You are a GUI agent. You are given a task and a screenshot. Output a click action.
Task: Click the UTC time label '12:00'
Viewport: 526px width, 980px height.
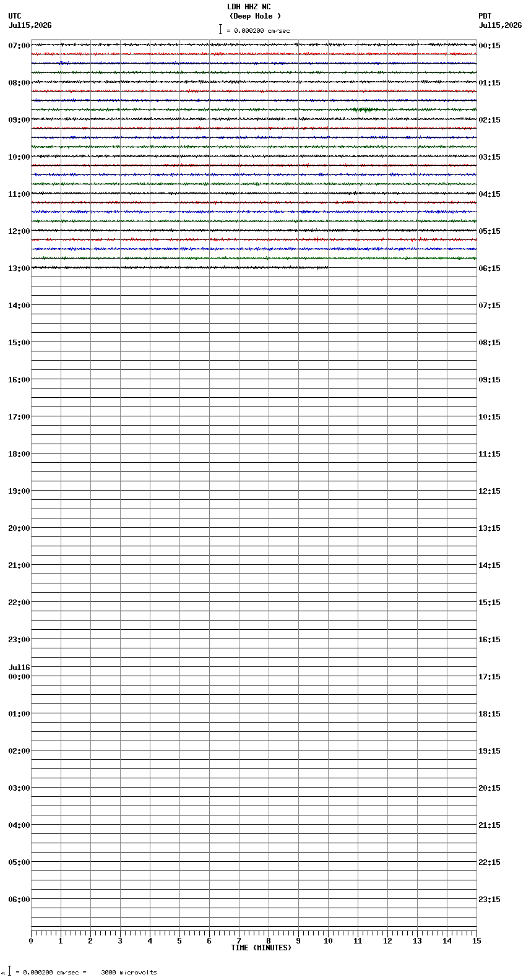coord(19,231)
